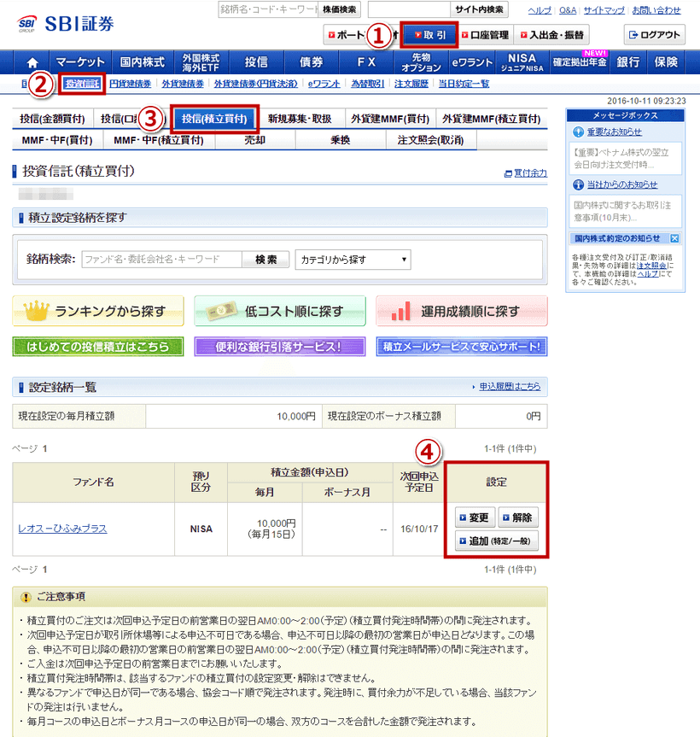Select the FX menu item

(365, 61)
